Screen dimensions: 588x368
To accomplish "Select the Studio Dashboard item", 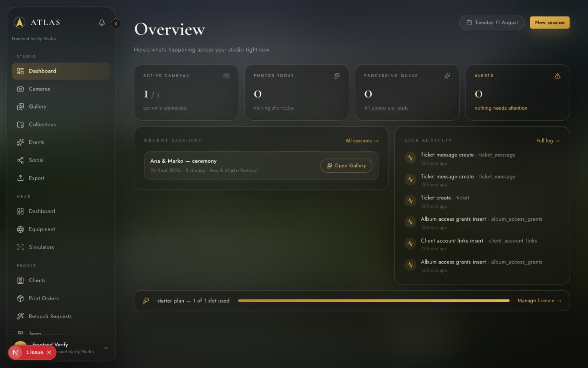I will click(x=61, y=71).
